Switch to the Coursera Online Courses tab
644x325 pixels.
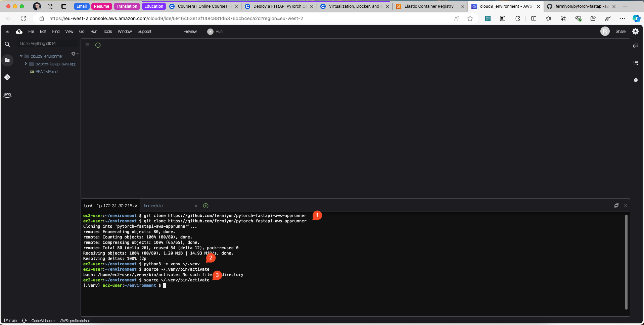coord(204,6)
